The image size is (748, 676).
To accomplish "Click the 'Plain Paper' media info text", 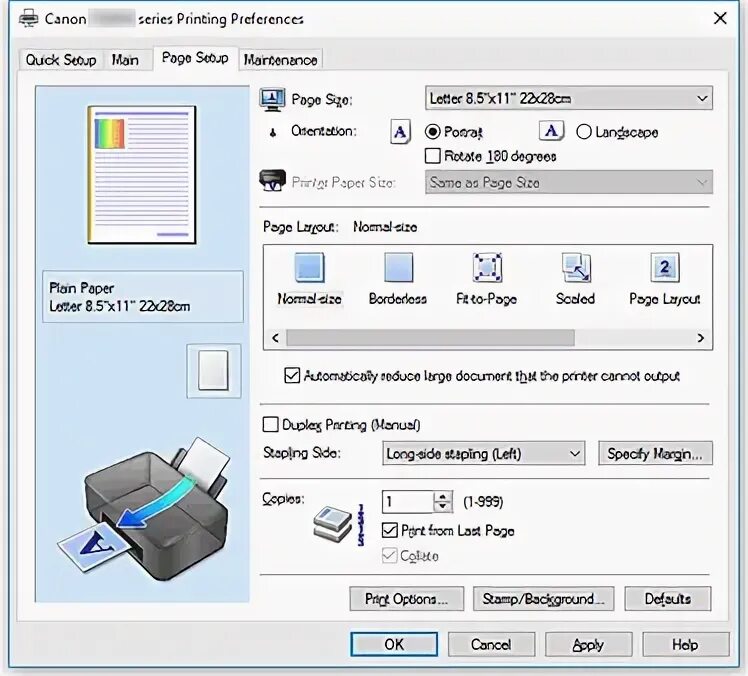I will click(x=82, y=288).
